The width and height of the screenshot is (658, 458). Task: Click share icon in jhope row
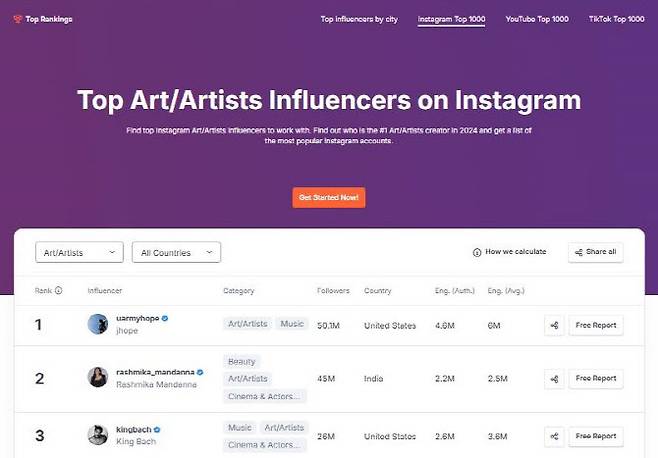(x=555, y=325)
